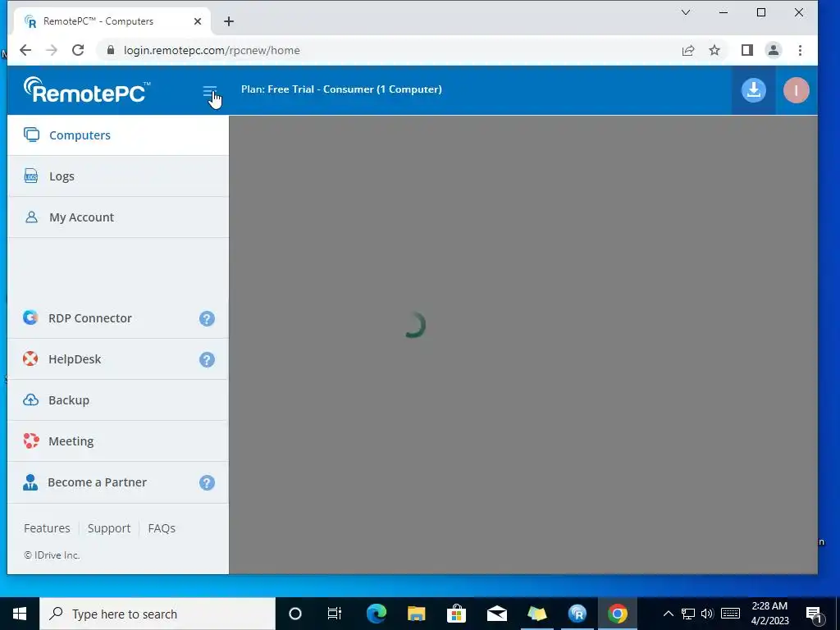The image size is (840, 630).
Task: Click the My Account person icon
Action: point(32,217)
